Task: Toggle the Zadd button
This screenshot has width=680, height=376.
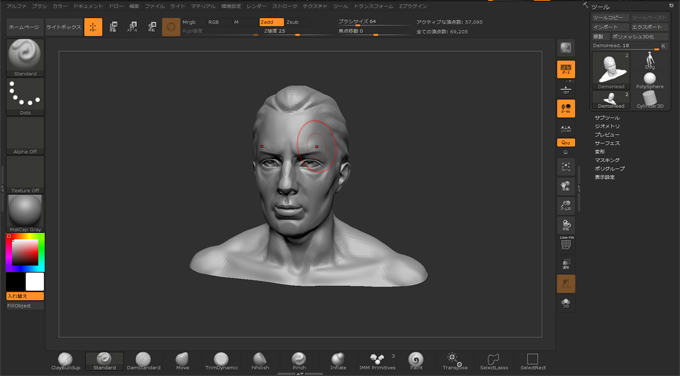Action: [x=271, y=22]
